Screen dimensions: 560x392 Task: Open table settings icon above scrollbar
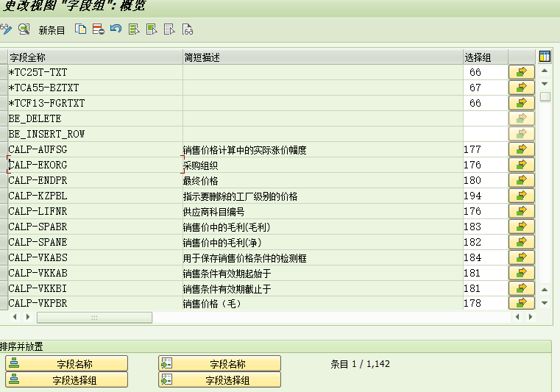(x=545, y=57)
